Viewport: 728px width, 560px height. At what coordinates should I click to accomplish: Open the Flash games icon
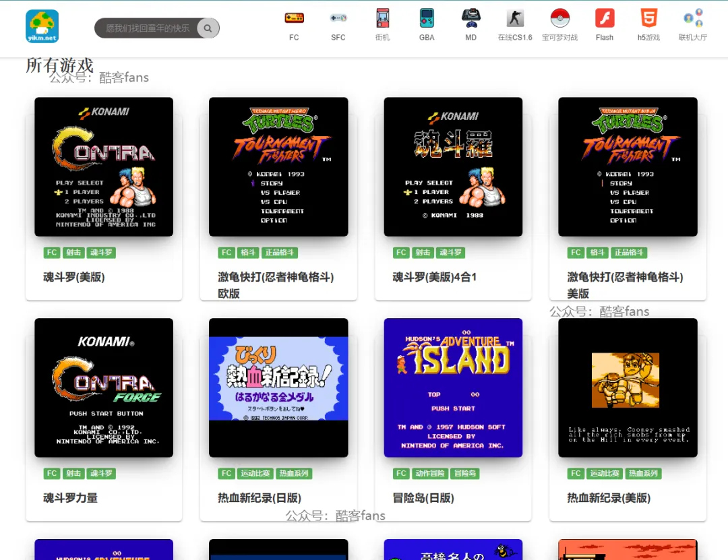click(x=605, y=18)
